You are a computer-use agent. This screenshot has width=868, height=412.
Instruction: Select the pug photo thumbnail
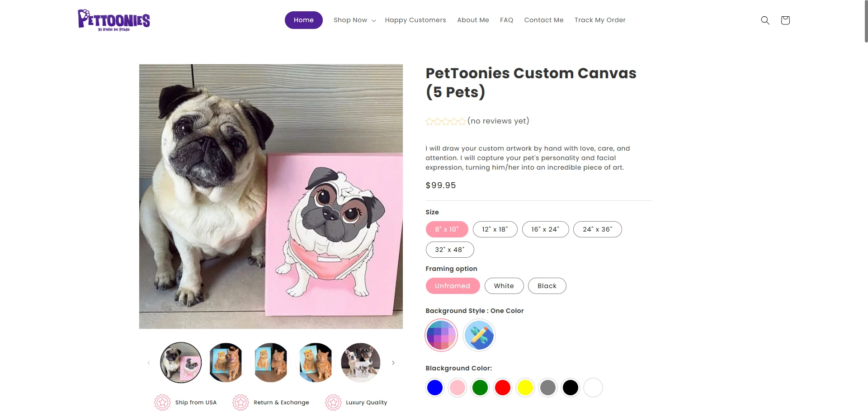tap(180, 362)
